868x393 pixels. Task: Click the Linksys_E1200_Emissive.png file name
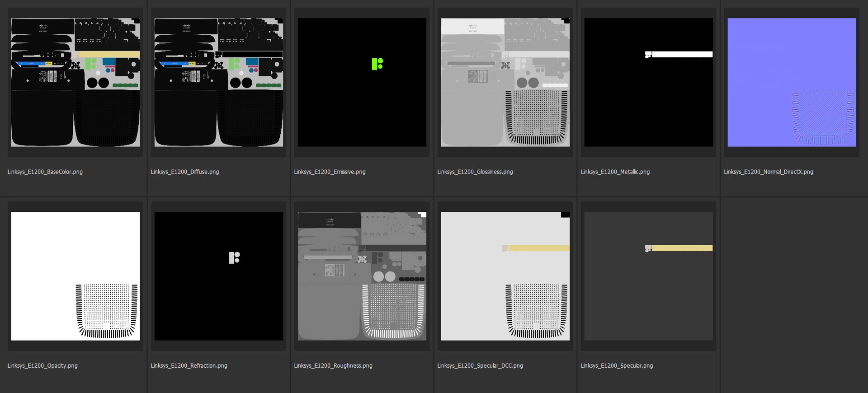[x=330, y=172]
